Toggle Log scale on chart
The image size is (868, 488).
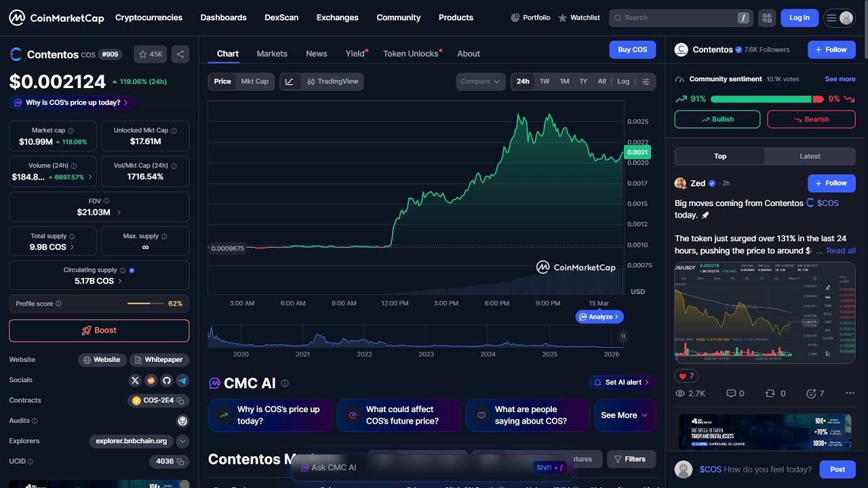click(623, 81)
